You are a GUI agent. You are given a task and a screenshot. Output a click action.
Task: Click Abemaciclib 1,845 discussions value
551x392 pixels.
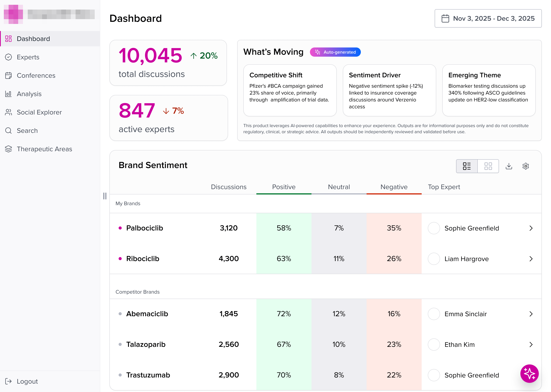point(228,314)
